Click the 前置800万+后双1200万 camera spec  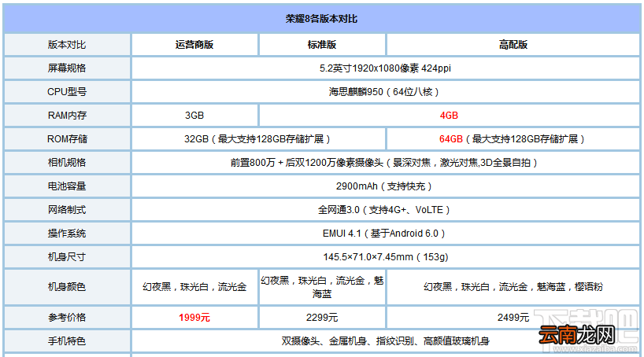coord(385,163)
